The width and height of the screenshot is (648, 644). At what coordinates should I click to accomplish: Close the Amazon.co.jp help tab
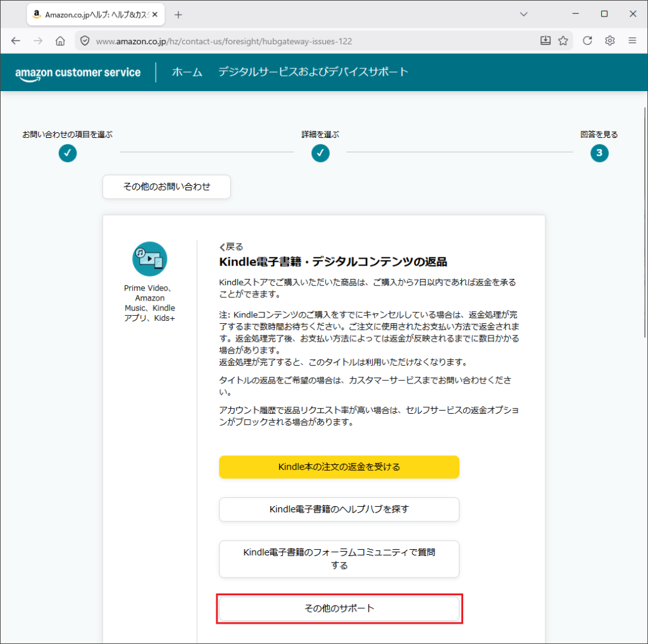pyautogui.click(x=155, y=15)
